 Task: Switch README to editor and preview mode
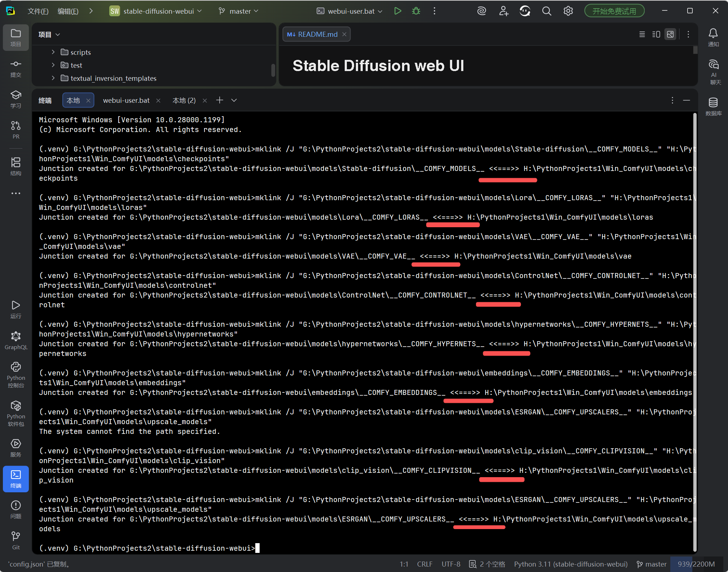(656, 34)
